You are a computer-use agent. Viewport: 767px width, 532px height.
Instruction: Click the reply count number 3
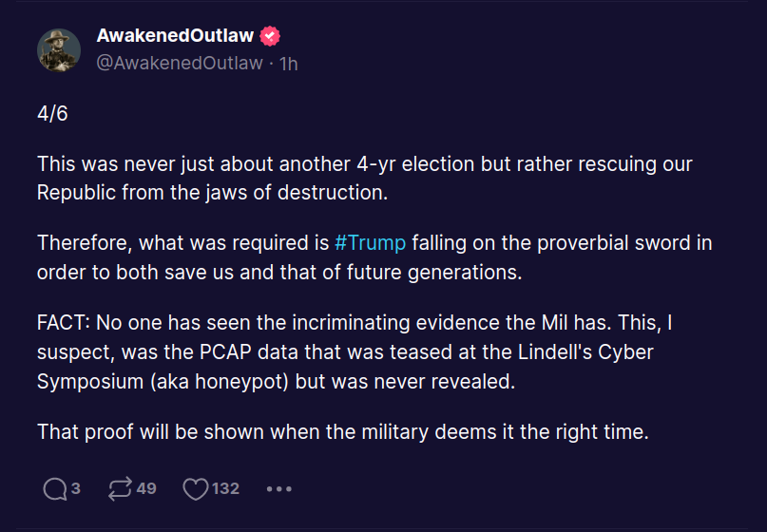(x=76, y=488)
